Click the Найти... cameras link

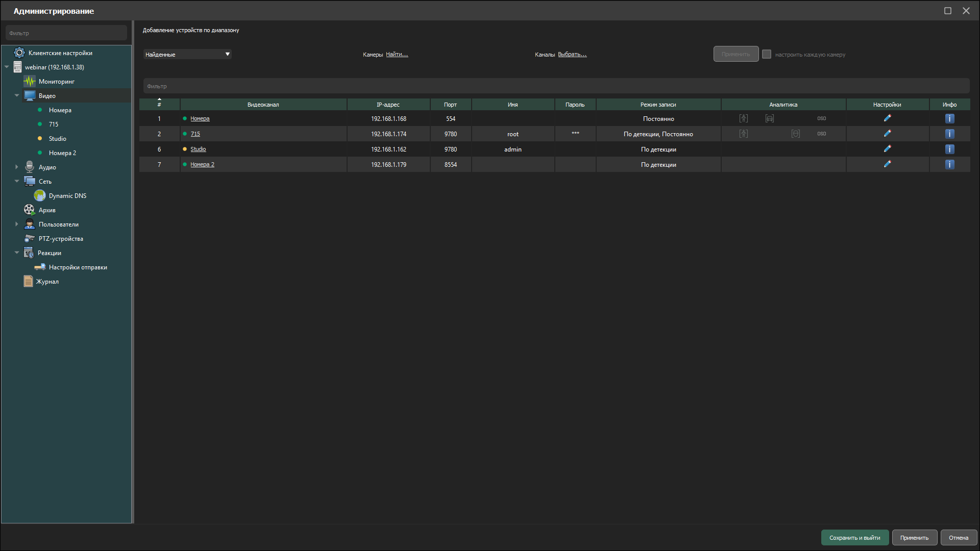[x=397, y=54]
